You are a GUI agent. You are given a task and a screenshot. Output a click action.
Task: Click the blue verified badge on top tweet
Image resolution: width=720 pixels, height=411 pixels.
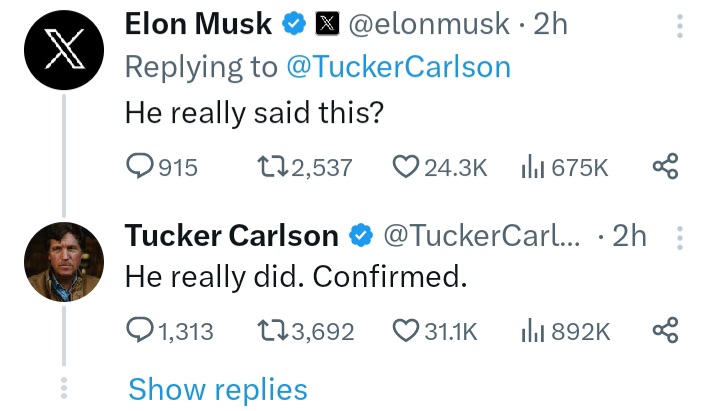[294, 24]
